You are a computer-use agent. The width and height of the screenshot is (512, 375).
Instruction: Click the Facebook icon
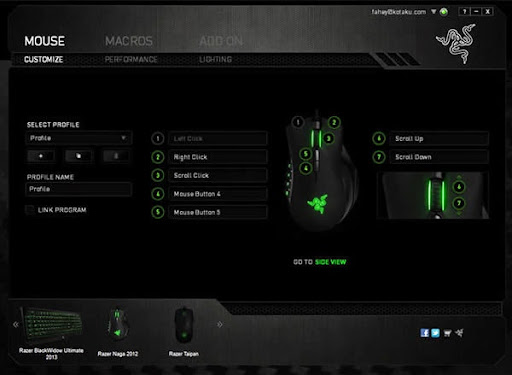[x=425, y=333]
